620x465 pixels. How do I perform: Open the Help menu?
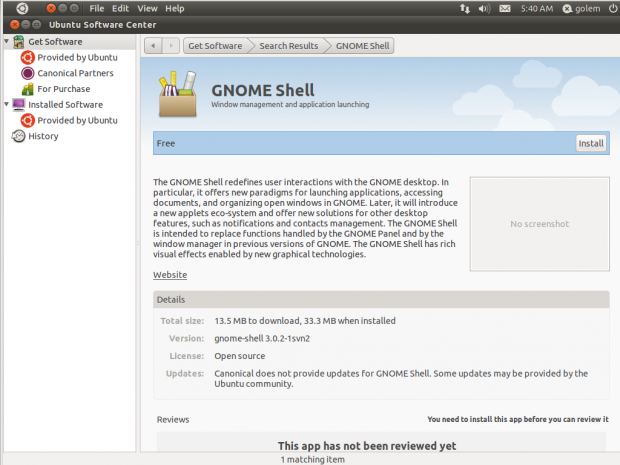(x=174, y=8)
